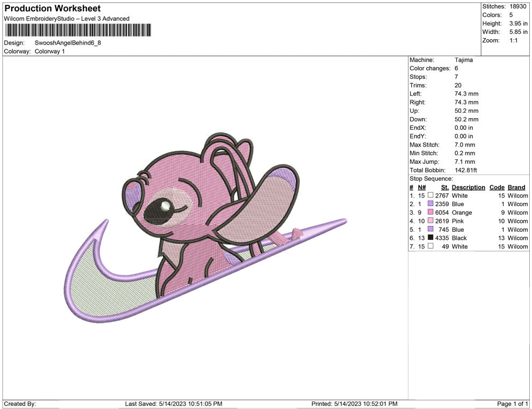532x409 pixels.
Task: Click the Total Bobbin value '142.81ft'
Action: [466, 170]
